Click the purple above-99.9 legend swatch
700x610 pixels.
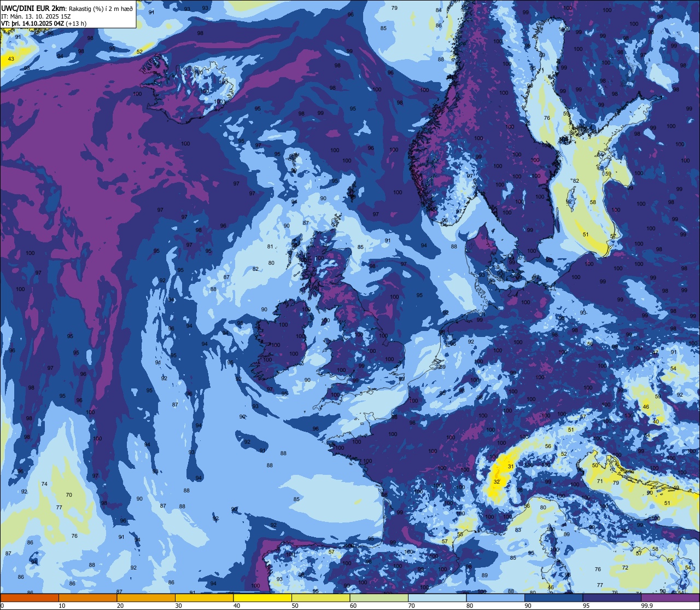tap(670, 597)
